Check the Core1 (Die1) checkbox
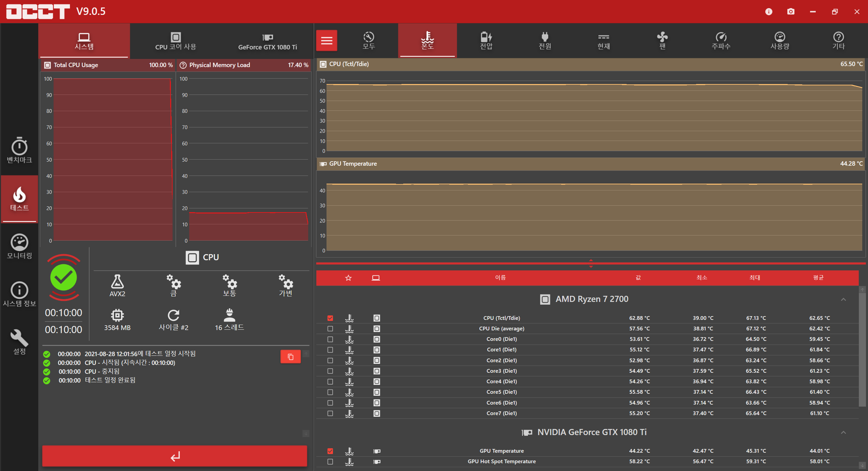This screenshot has height=471, width=868. [x=330, y=350]
